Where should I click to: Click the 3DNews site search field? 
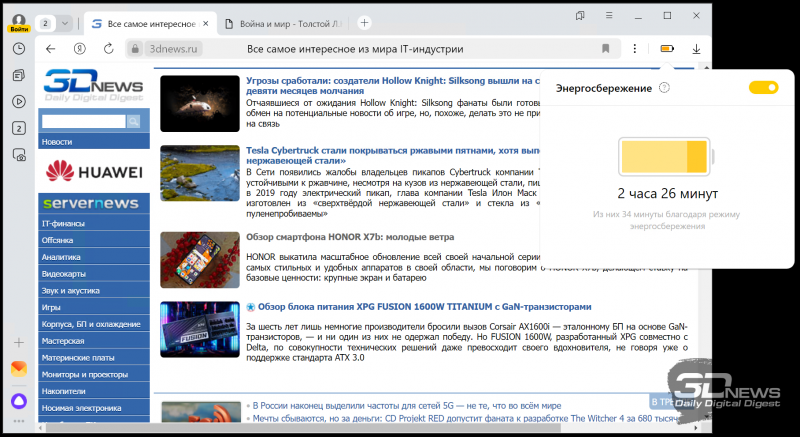pyautogui.click(x=82, y=121)
